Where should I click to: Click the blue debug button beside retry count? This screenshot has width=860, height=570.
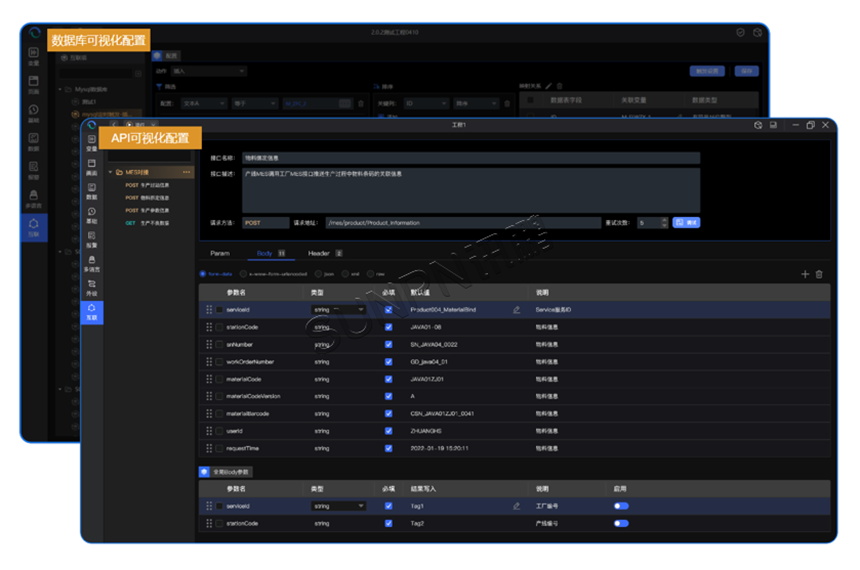(x=686, y=223)
